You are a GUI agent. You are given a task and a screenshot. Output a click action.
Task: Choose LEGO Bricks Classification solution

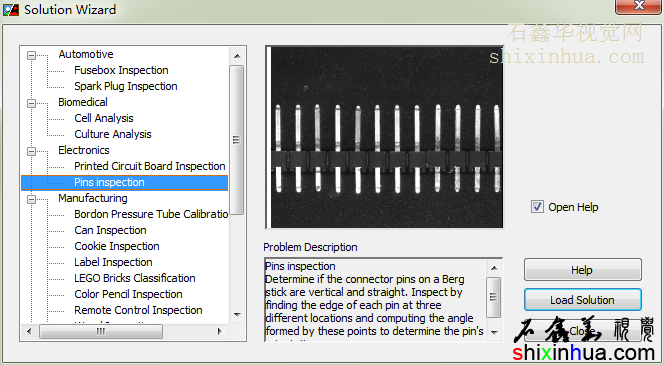tap(135, 278)
